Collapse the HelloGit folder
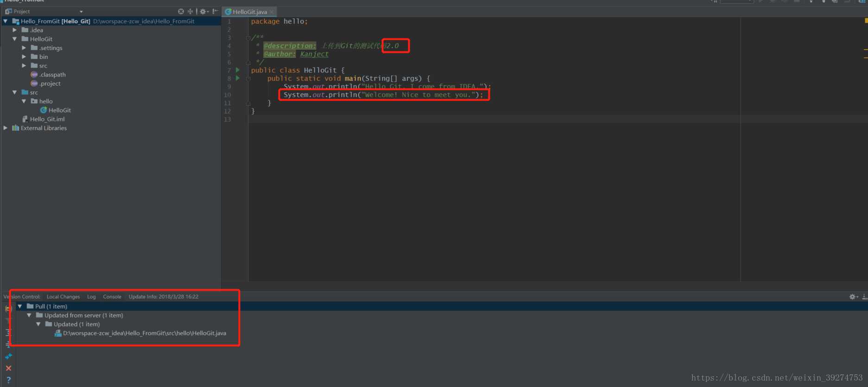The width and height of the screenshot is (868, 387). (15, 39)
